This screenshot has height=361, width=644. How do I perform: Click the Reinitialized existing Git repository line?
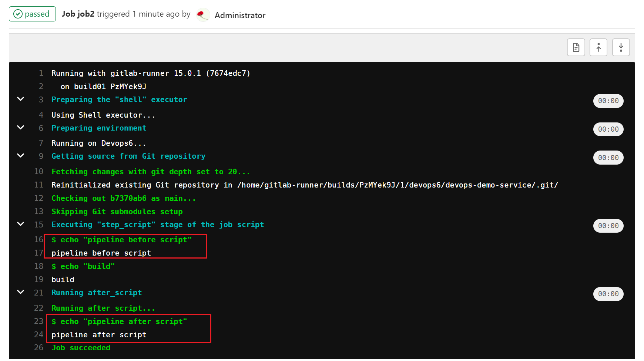305,185
